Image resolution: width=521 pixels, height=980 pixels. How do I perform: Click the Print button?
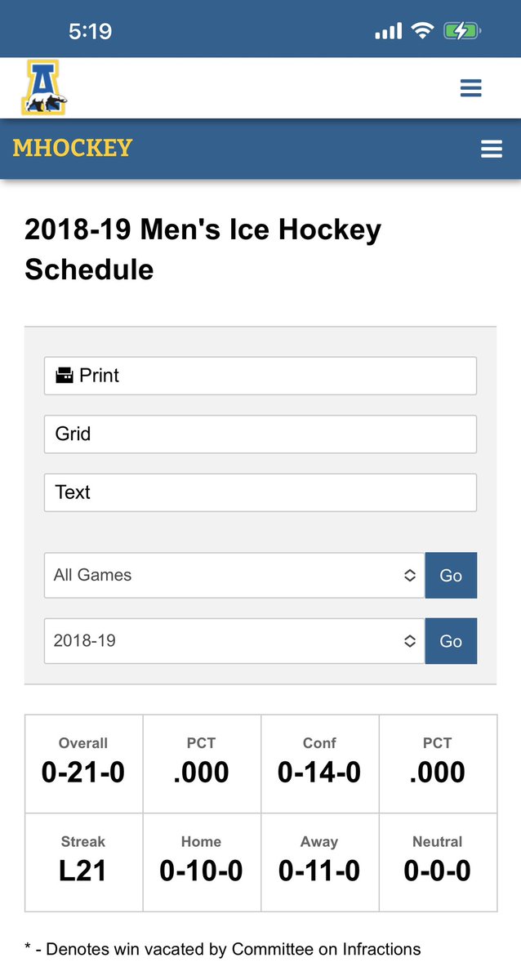coord(260,376)
